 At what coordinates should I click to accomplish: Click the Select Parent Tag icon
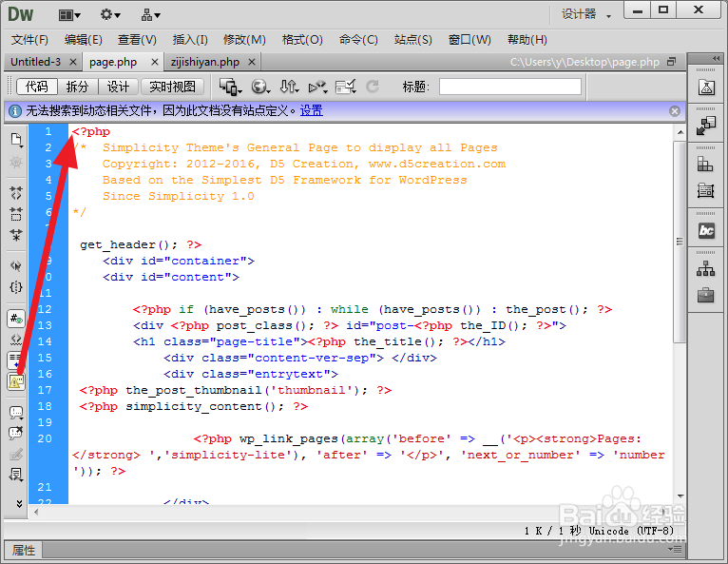point(16,265)
